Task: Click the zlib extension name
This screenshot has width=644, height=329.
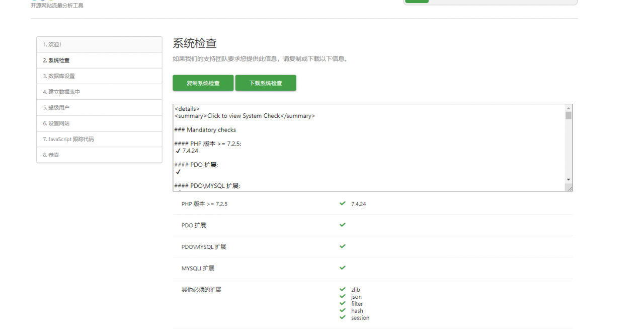Action: [x=356, y=290]
